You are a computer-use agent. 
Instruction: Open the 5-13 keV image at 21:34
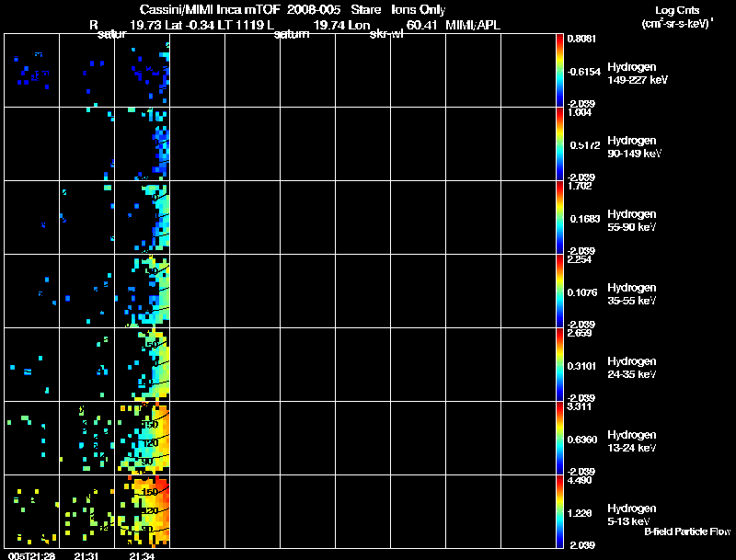pos(143,511)
